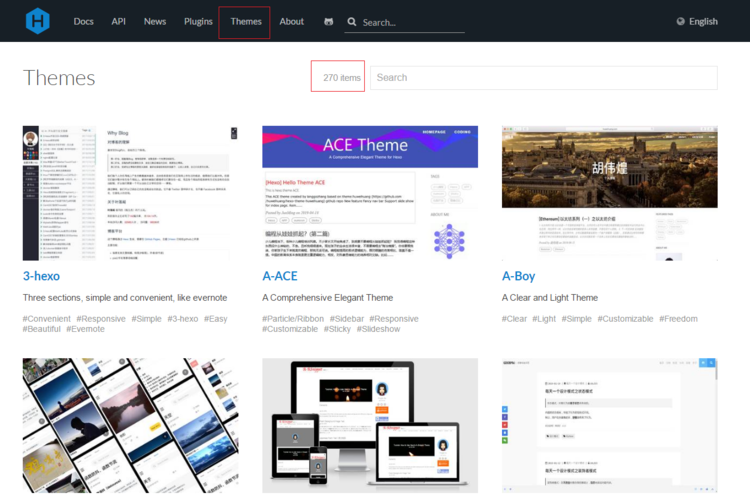Screen dimensions: 750x502
Task: Select the Themes nav item
Action: click(x=246, y=22)
